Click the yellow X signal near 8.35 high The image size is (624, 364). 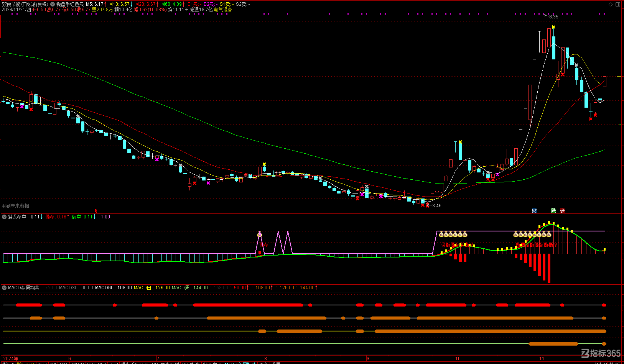(553, 27)
